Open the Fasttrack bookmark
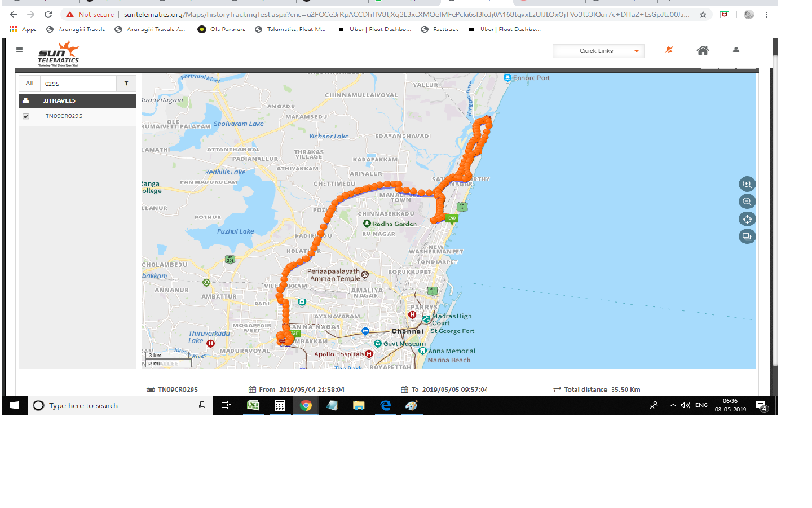 pos(440,29)
